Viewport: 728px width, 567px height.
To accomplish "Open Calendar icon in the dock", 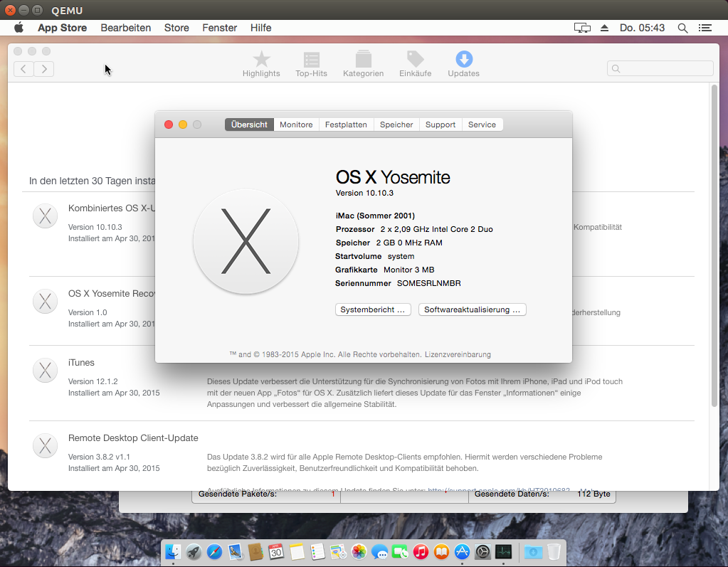I will (276, 551).
